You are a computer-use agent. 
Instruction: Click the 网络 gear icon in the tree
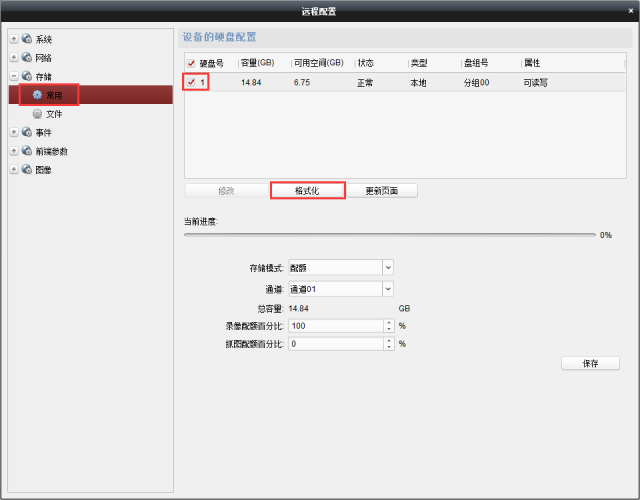pyautogui.click(x=26, y=58)
